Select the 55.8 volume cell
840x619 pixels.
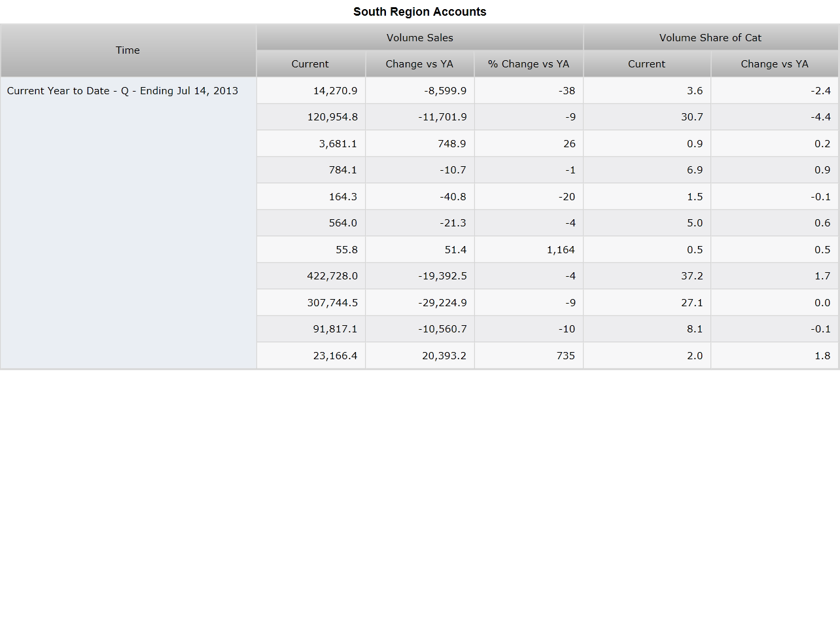[311, 250]
